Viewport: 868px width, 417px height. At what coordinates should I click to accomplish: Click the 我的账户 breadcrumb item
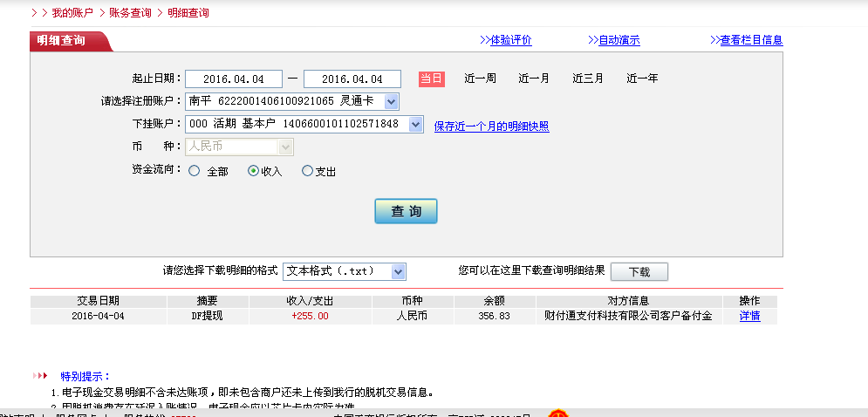click(x=74, y=13)
